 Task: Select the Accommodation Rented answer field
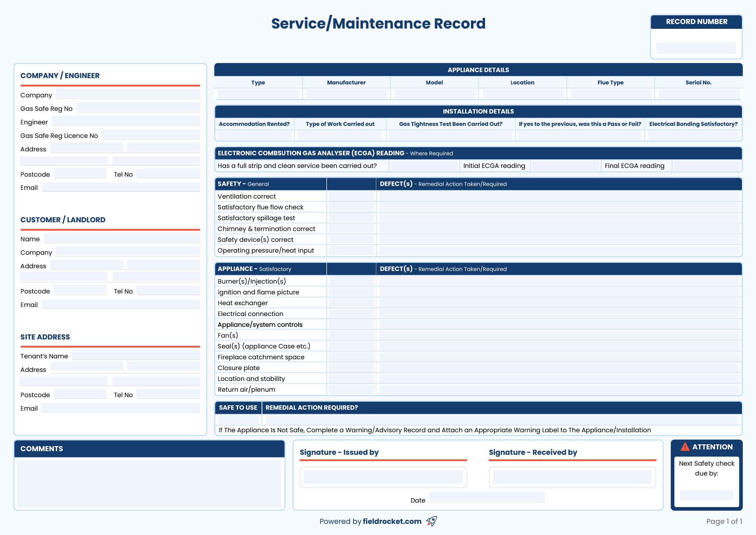point(254,135)
